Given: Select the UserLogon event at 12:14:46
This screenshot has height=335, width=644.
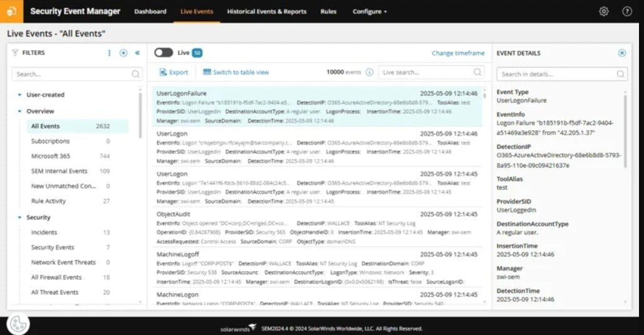Looking at the screenshot, I should click(x=316, y=147).
